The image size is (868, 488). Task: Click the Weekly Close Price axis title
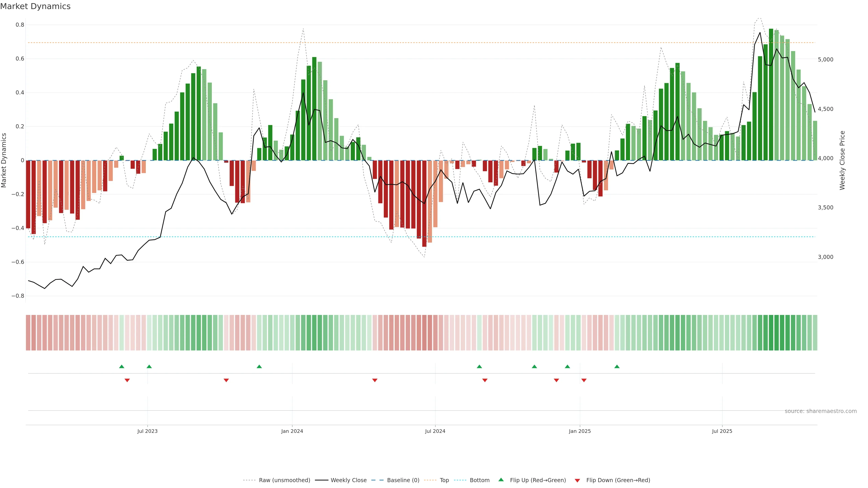click(842, 160)
